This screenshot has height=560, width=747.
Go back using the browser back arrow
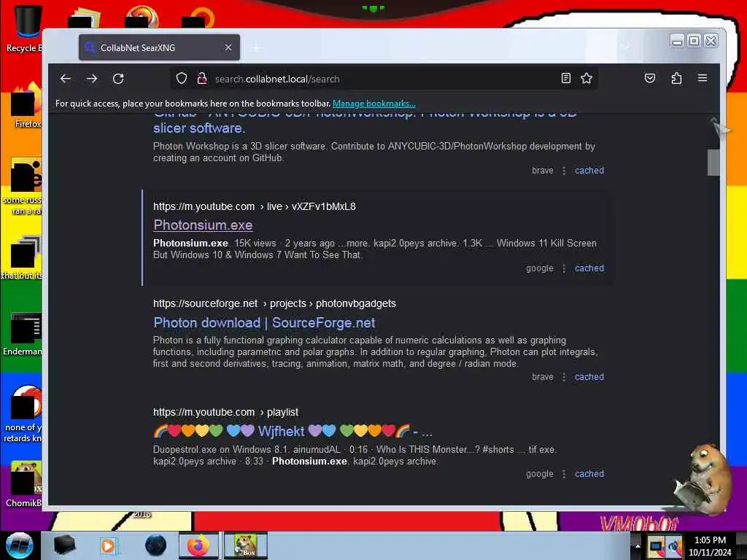(66, 79)
